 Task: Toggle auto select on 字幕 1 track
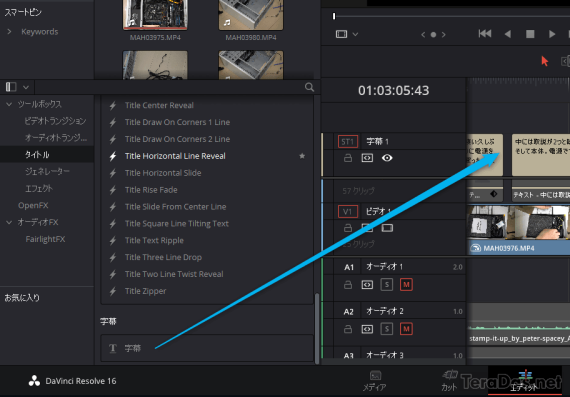(x=367, y=158)
